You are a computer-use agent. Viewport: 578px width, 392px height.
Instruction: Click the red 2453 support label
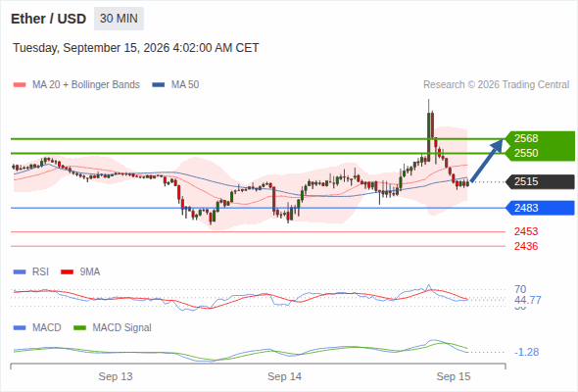tap(526, 231)
